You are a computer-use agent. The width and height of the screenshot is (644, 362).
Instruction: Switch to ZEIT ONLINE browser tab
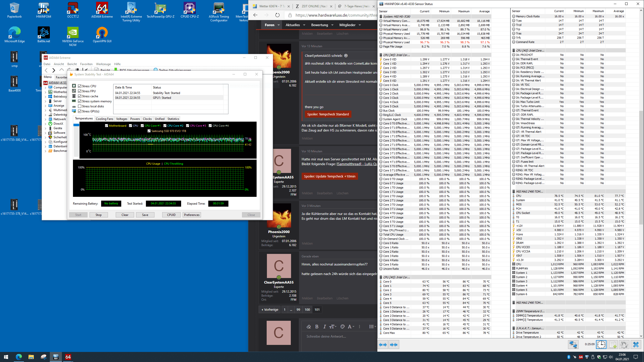coord(314,6)
